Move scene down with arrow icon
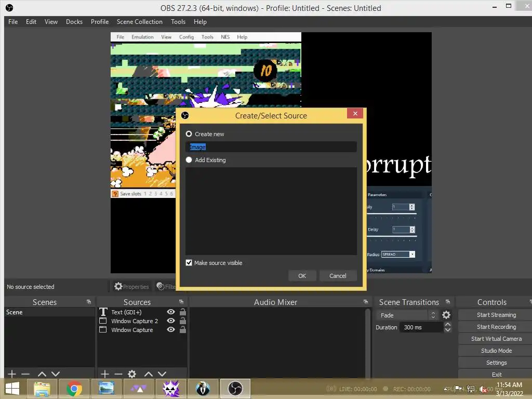Image resolution: width=532 pixels, height=399 pixels. pos(56,374)
